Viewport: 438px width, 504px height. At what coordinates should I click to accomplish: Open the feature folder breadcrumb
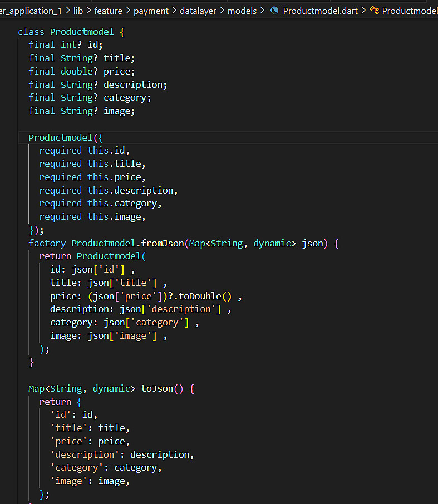click(x=109, y=11)
